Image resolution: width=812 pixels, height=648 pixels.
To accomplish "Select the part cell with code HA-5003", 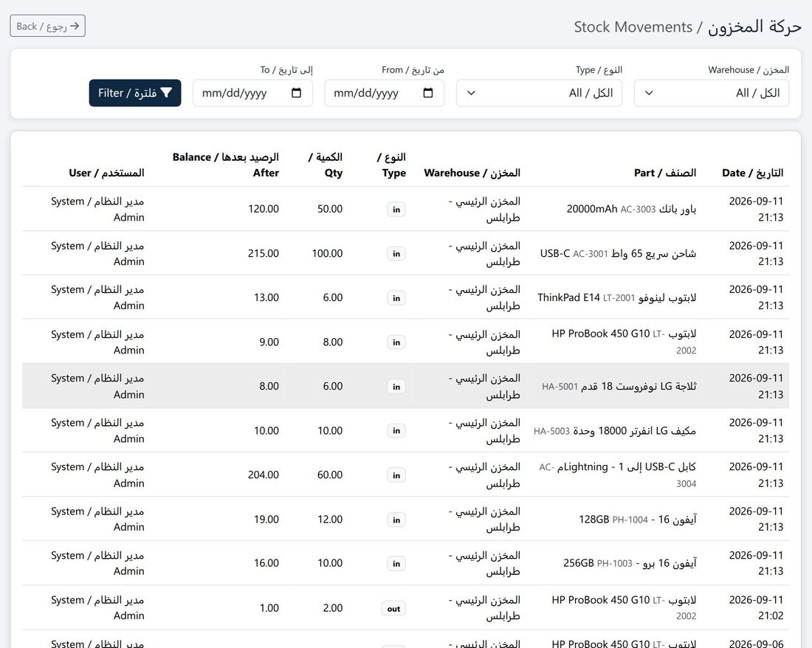I will click(615, 431).
